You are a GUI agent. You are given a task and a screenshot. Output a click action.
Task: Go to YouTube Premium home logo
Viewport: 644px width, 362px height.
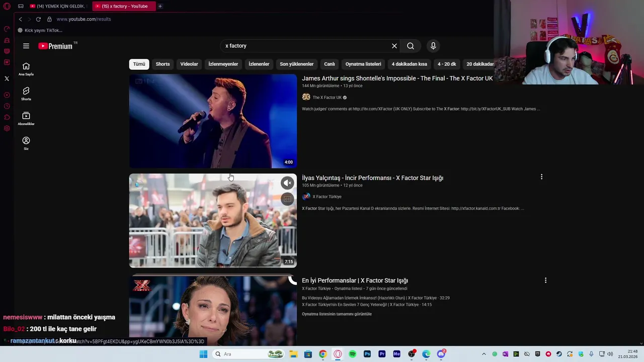point(55,46)
